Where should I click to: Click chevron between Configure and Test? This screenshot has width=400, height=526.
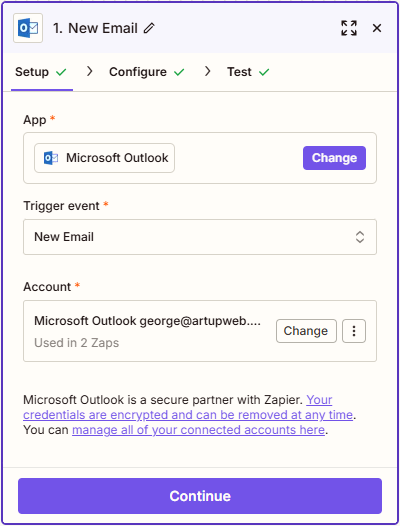tap(207, 71)
